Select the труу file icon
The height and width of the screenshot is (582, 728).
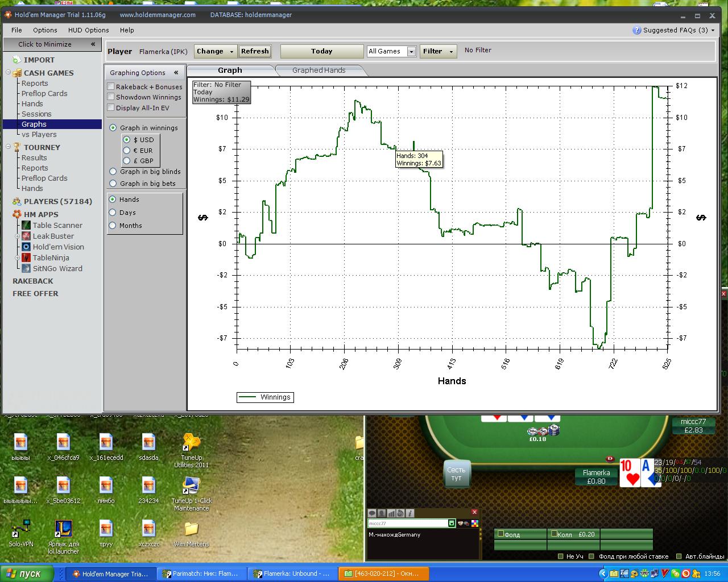pos(106,533)
